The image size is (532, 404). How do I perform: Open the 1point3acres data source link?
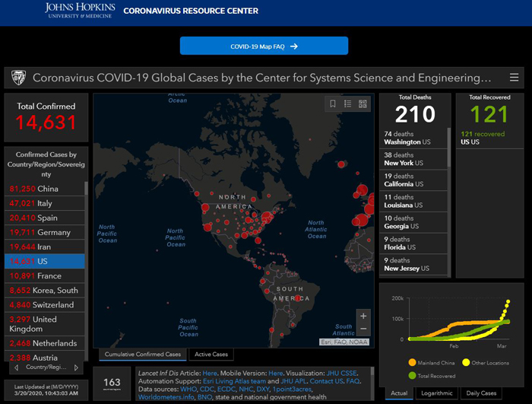click(x=292, y=389)
